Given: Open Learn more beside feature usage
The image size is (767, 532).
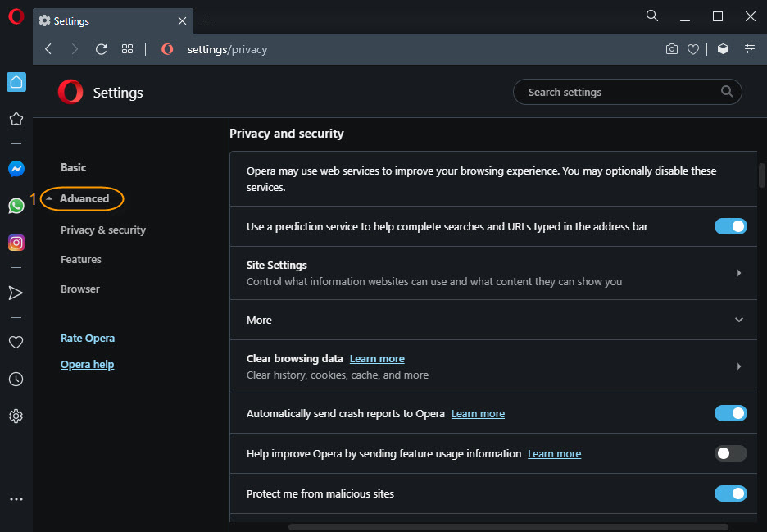Looking at the screenshot, I should (x=554, y=453).
